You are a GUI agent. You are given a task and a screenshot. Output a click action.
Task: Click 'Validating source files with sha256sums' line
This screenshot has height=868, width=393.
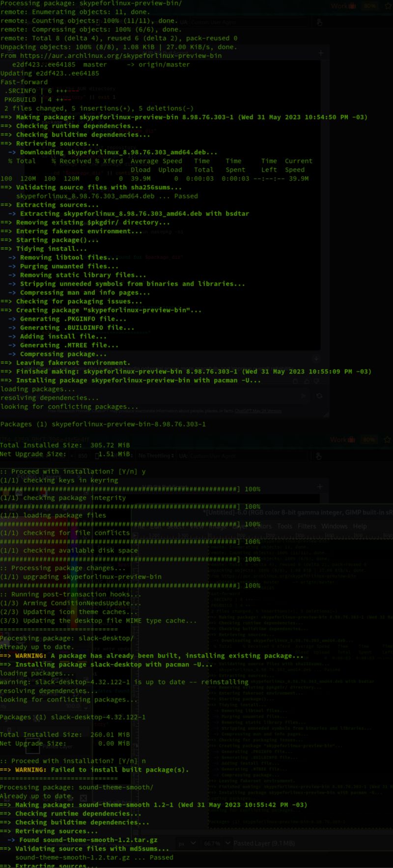click(x=91, y=187)
